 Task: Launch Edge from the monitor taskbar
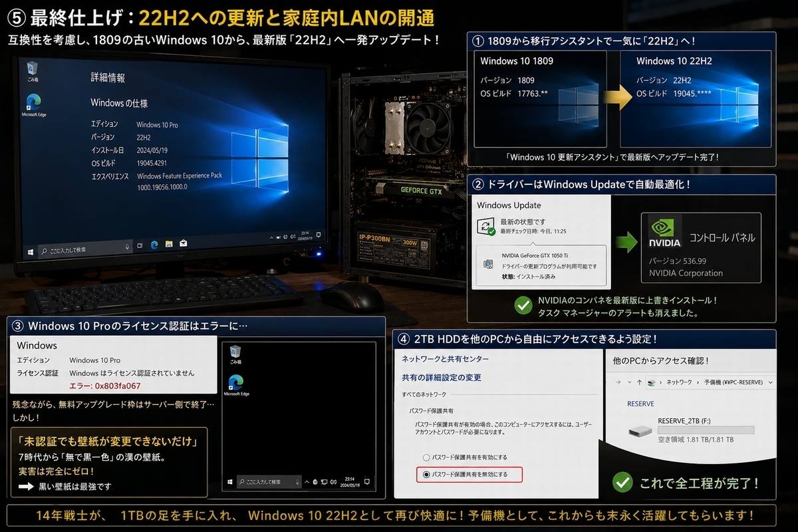pos(154,245)
